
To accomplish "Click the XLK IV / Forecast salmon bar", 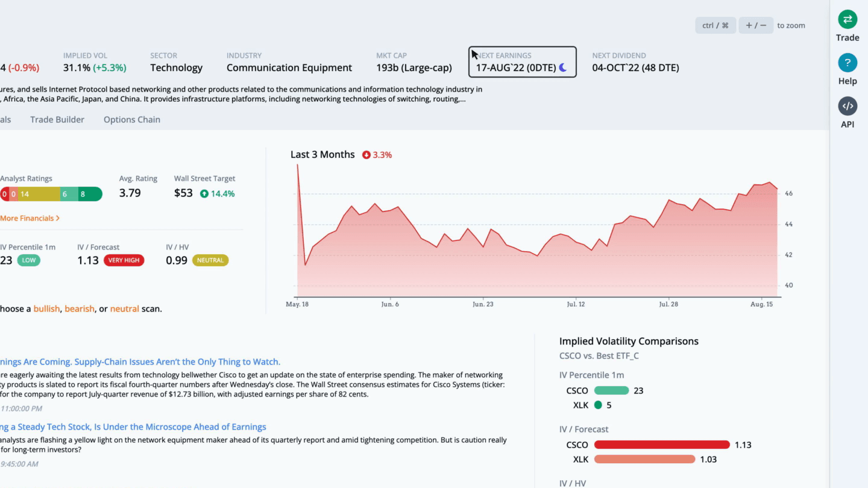I will point(644,459).
